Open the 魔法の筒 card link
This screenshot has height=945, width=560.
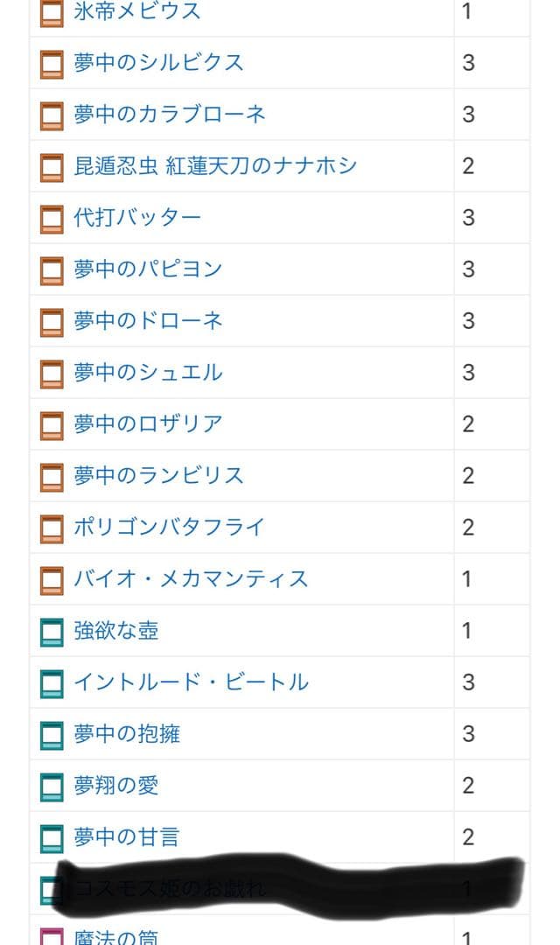(116, 936)
